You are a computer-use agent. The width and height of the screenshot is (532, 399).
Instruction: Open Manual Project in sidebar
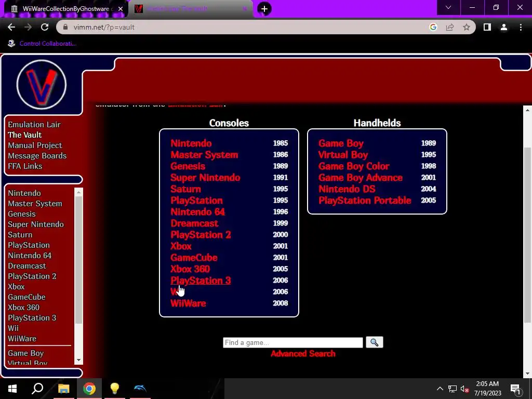35,145
